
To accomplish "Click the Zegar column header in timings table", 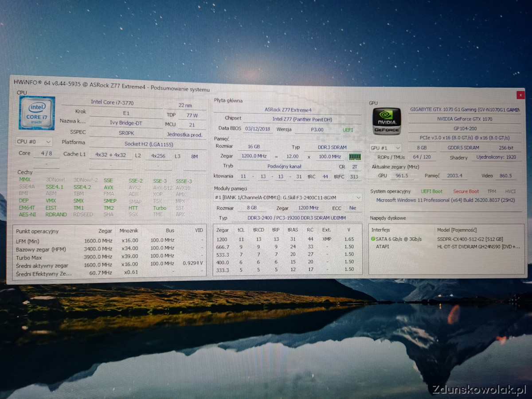I will point(223,230).
